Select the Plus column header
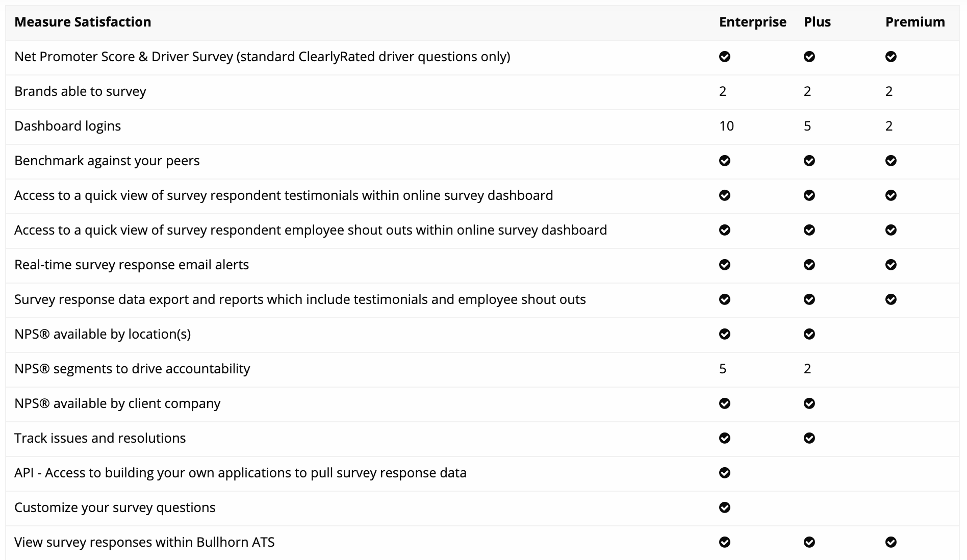967x560 pixels. click(x=818, y=22)
